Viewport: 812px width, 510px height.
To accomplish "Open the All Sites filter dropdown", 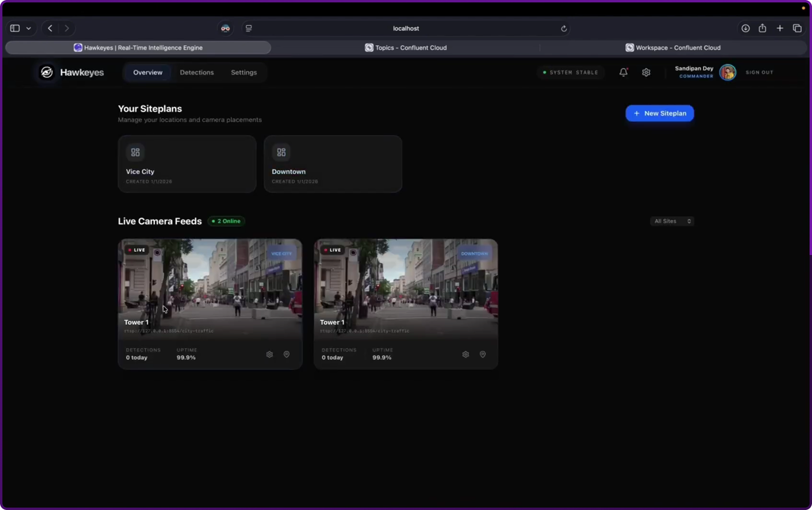I will coord(672,221).
